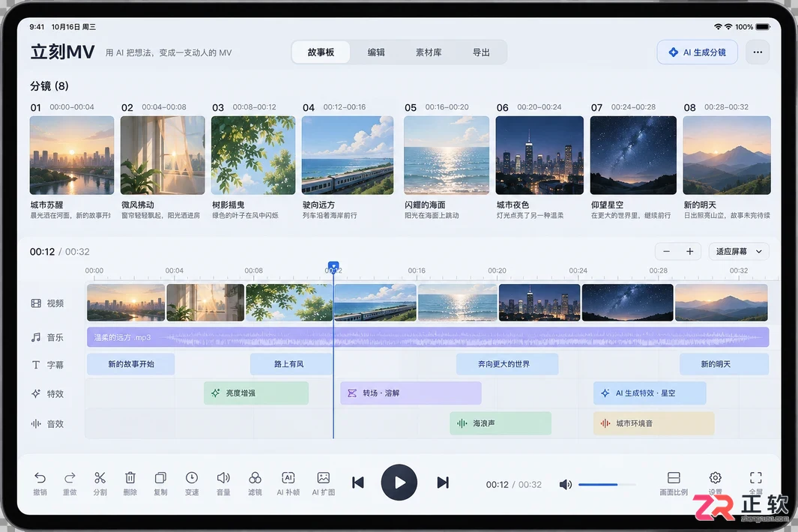The image size is (798, 532).
Task: Switch to the 导出 tab
Action: pyautogui.click(x=481, y=52)
